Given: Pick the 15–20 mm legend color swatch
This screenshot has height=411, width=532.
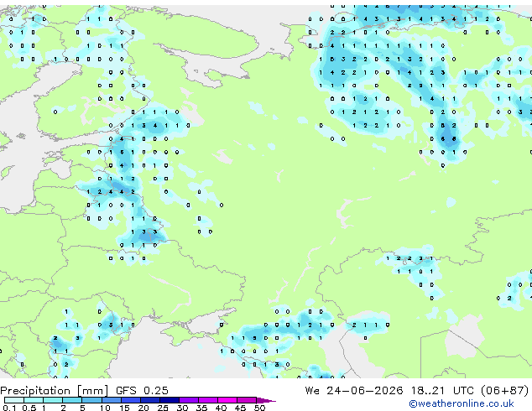Looking at the screenshot, I should tap(130, 400).
